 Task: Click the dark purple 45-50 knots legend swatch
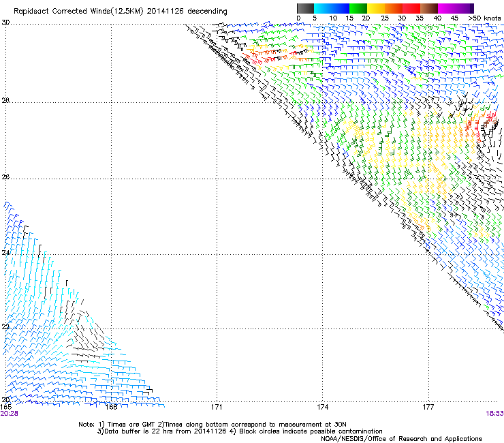[464, 8]
